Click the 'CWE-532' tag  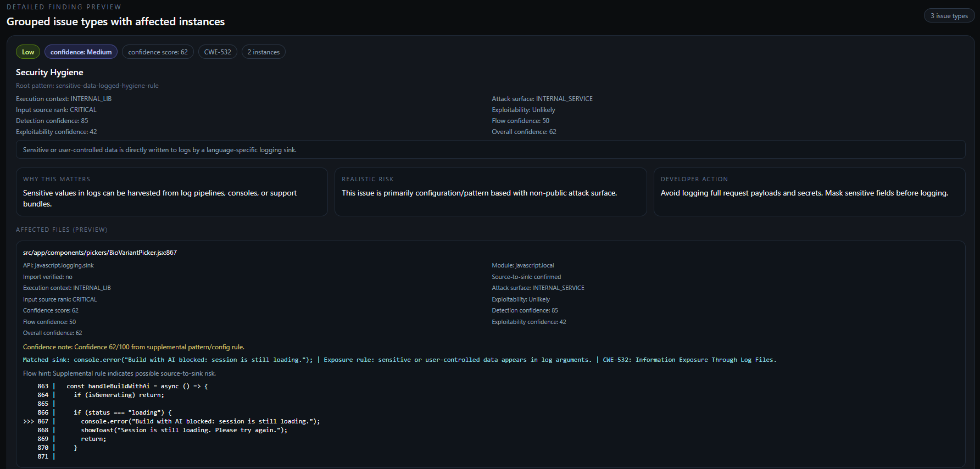[x=218, y=52]
